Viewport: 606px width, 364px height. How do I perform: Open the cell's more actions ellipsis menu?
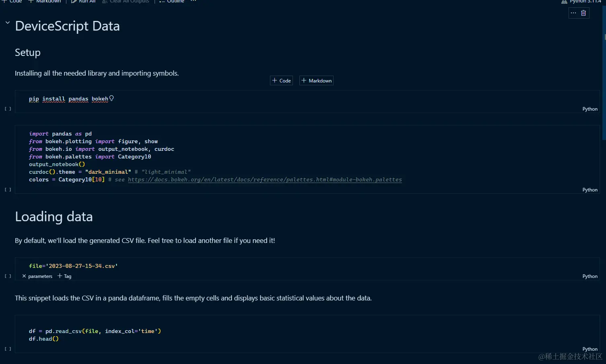(x=573, y=13)
